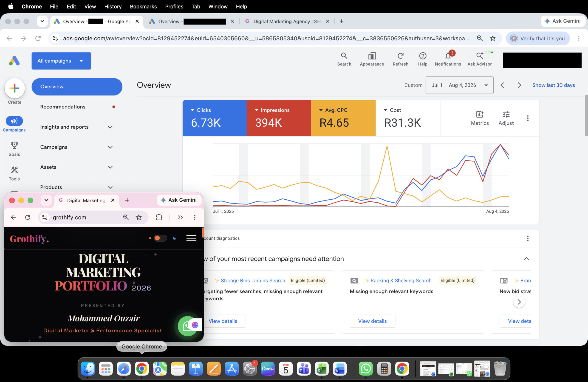Open extensions puzzle icon in Grothify window
This screenshot has width=588, height=382.
(x=159, y=217)
